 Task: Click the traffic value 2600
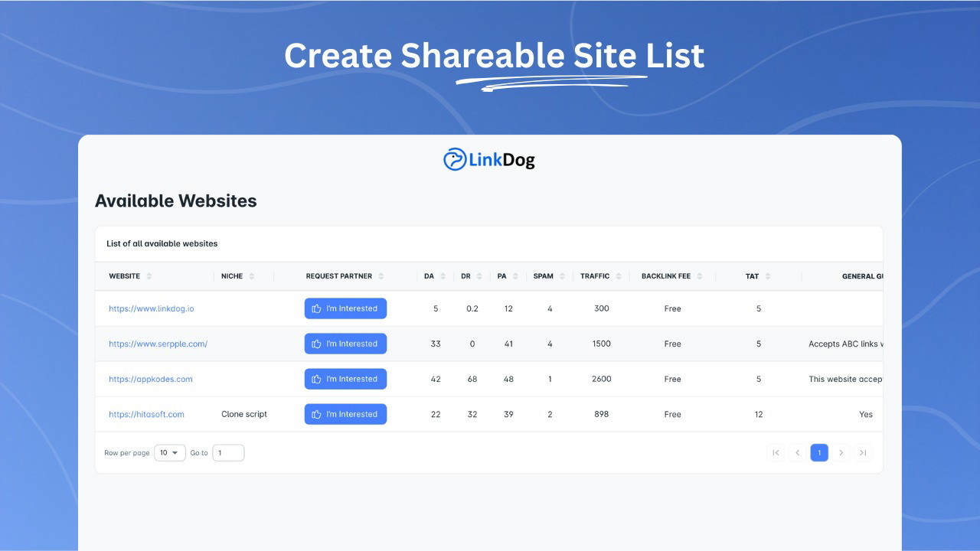pos(602,379)
